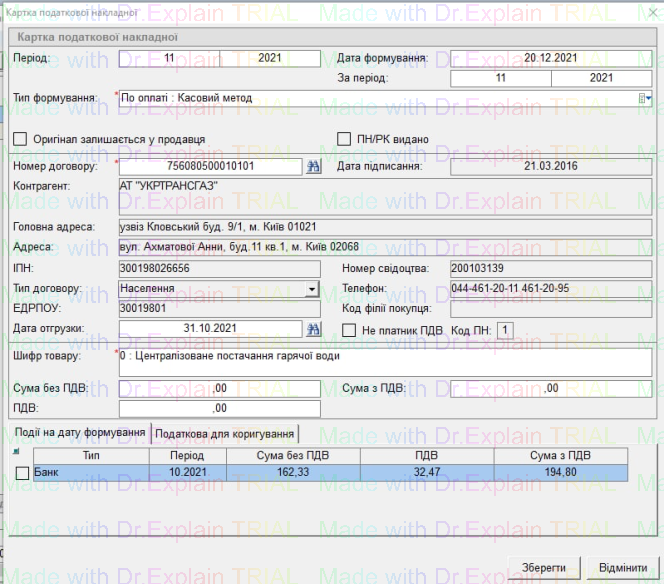Click the Період month field showing 11
The height and width of the screenshot is (584, 664).
pos(167,58)
